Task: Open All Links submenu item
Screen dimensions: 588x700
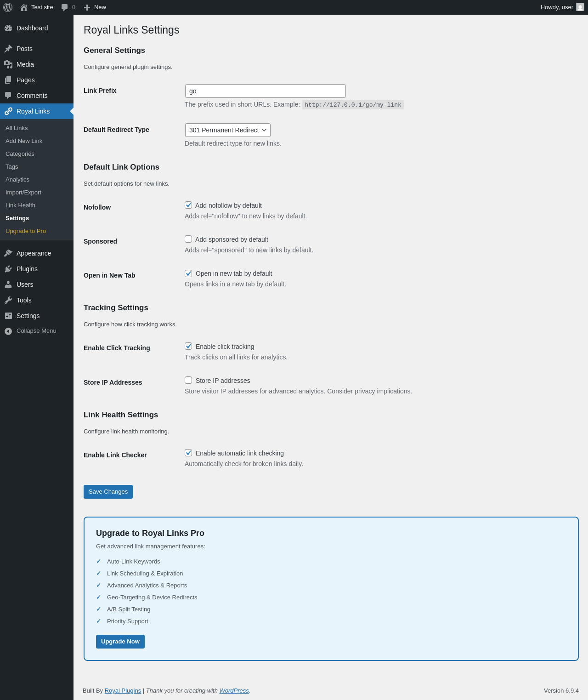Action: [17, 128]
